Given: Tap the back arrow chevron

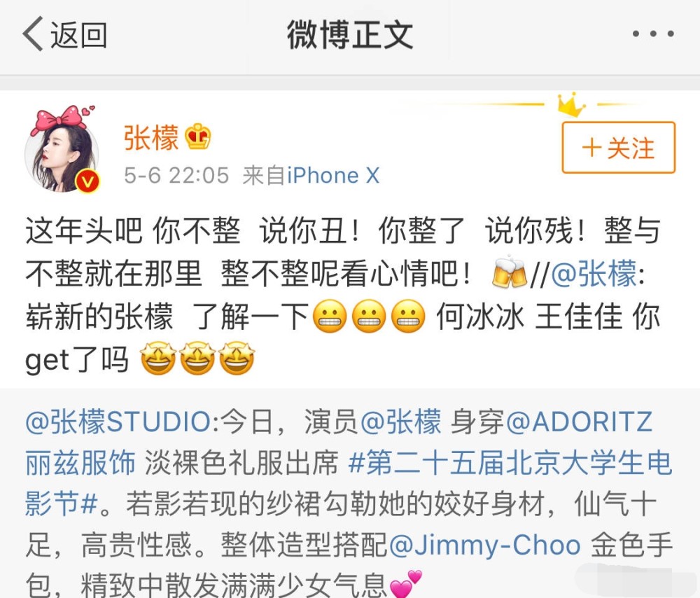Looking at the screenshot, I should (33, 34).
